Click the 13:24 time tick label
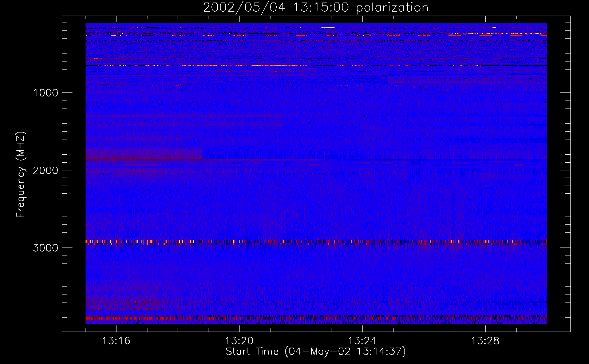The image size is (589, 364). click(x=362, y=341)
